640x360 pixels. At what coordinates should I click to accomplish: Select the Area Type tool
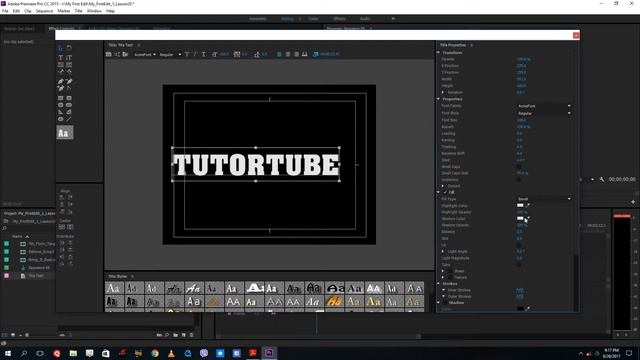coord(60,64)
